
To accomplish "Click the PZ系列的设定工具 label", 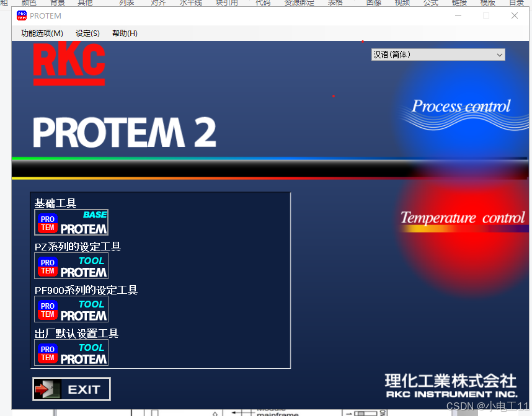I will (x=78, y=247).
